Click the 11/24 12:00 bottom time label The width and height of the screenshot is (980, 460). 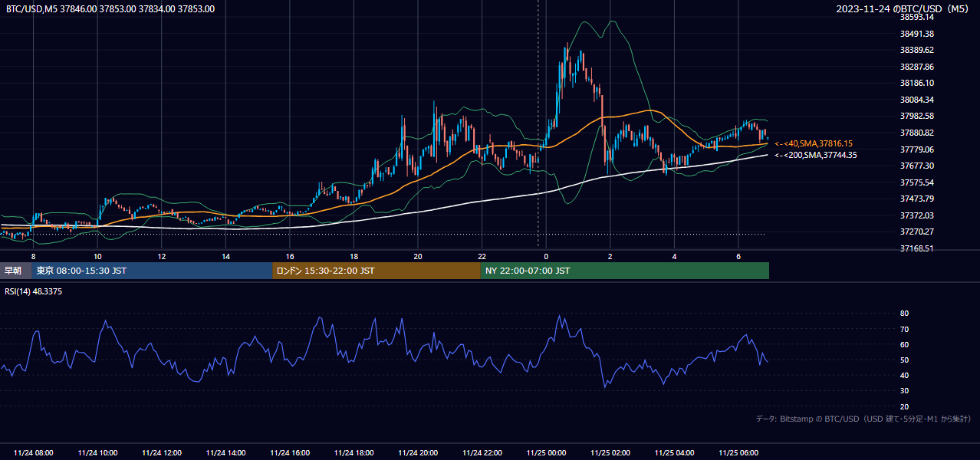(x=162, y=453)
